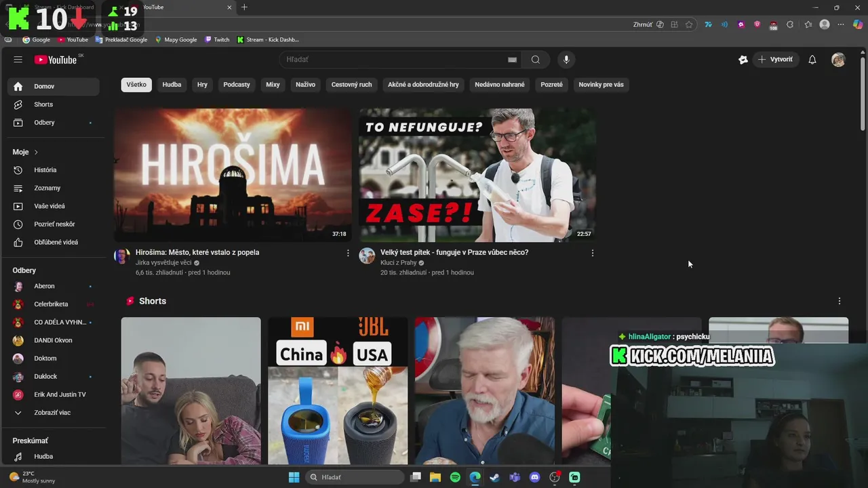Open YouTube notifications bell

812,60
